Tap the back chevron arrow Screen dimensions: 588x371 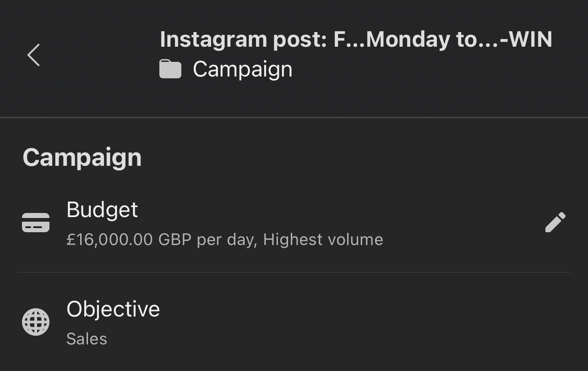(33, 55)
